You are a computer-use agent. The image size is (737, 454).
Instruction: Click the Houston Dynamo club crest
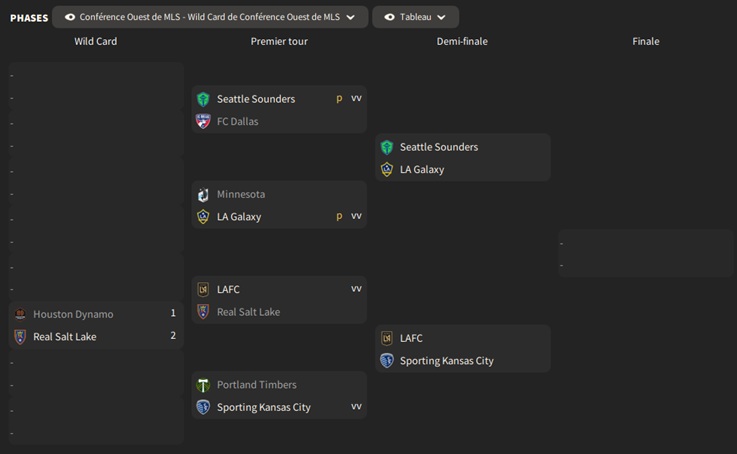click(x=20, y=314)
